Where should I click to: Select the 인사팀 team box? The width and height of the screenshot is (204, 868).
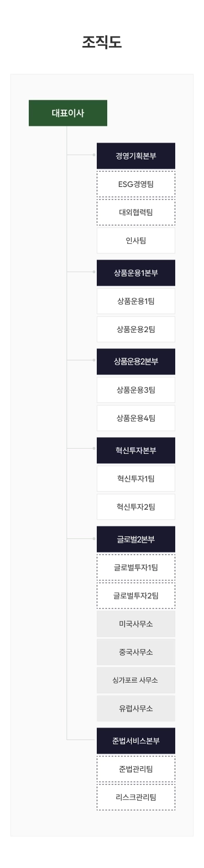coord(136,240)
